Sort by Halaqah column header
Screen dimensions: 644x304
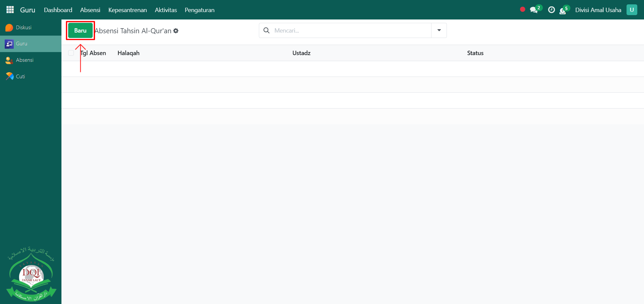(129, 53)
